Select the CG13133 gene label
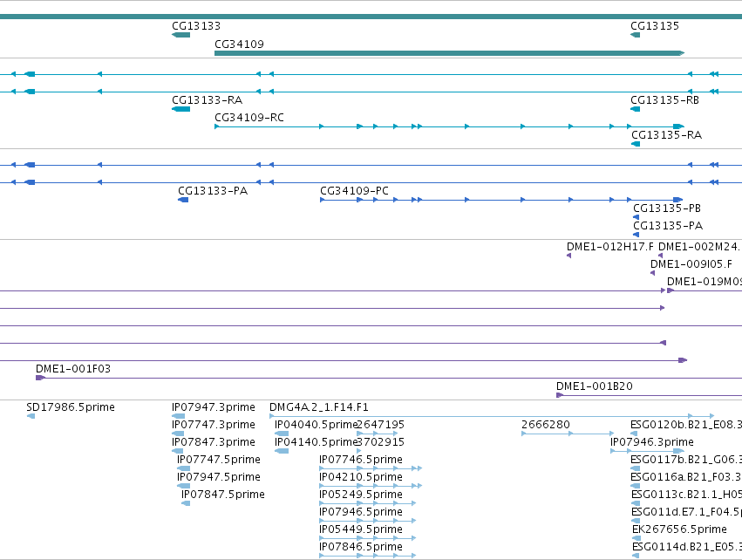Image resolution: width=742 pixels, height=560 pixels. point(196,26)
